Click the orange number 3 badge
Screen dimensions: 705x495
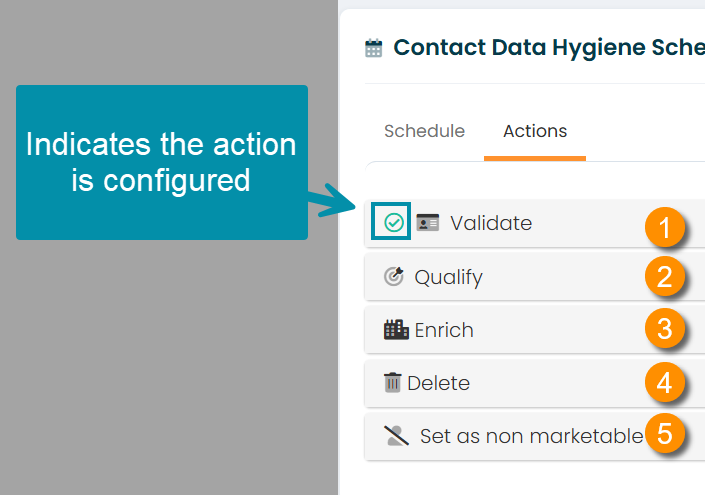coord(665,328)
